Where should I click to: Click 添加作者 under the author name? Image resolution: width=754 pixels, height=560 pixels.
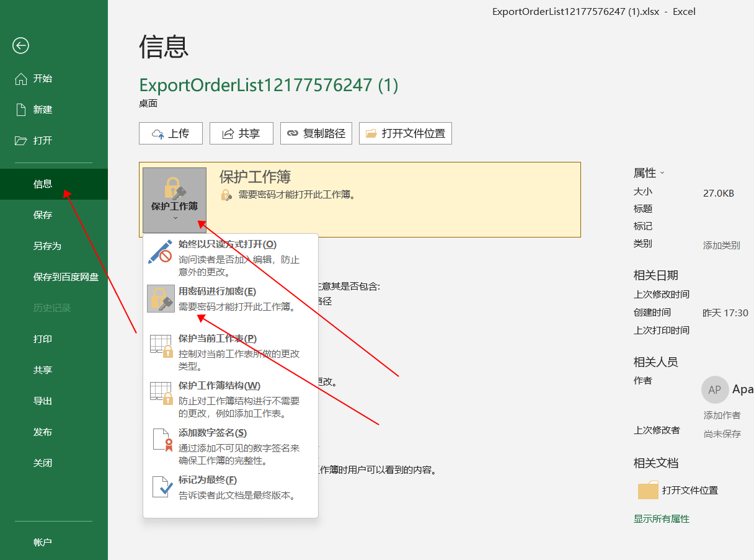tap(722, 416)
